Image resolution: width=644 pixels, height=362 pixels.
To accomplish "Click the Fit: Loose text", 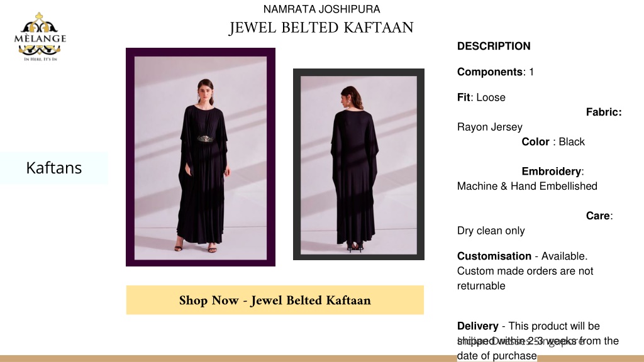I will (481, 97).
